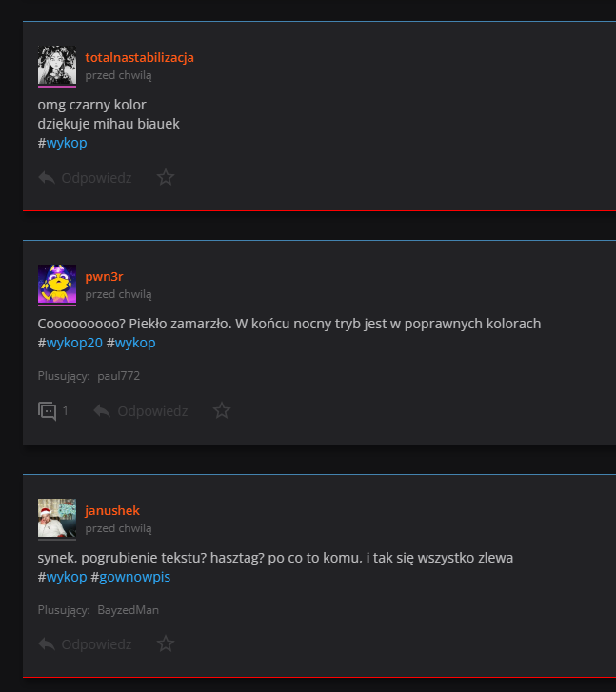616x692 pixels.
Task: View upvoter paul772's profile
Action: tap(118, 376)
